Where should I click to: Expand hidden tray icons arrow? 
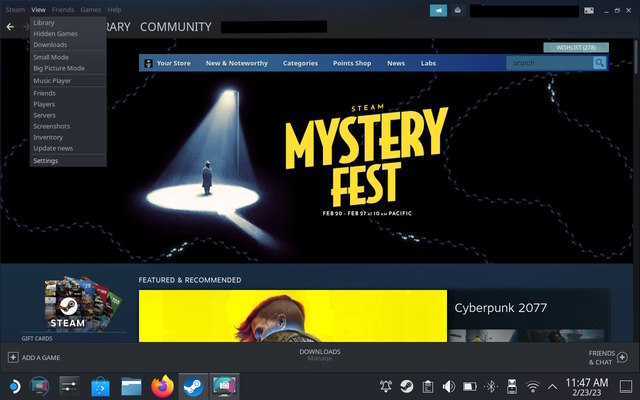552,386
